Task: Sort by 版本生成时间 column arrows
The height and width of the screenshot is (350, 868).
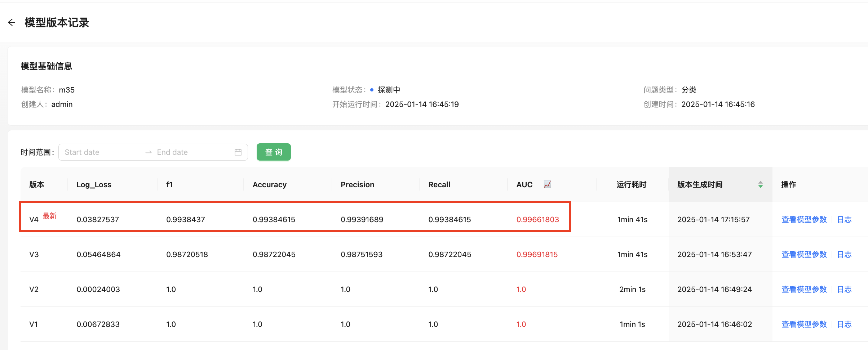Action: pos(760,185)
